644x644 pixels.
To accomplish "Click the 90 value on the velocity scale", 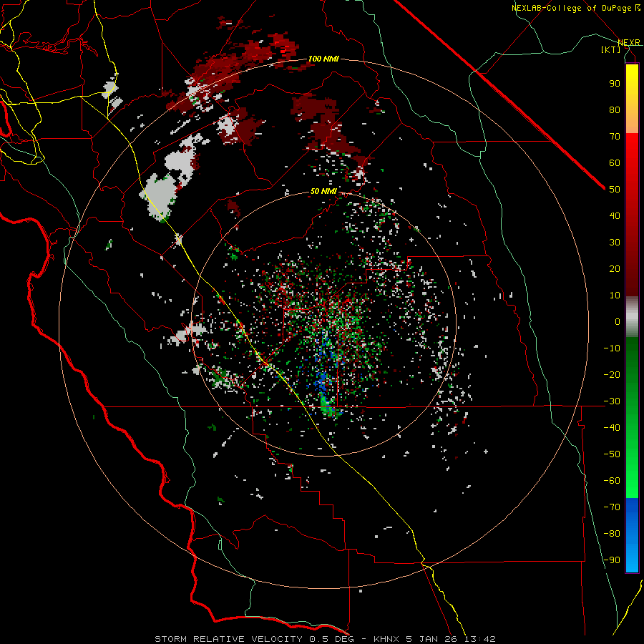I will pyautogui.click(x=615, y=84).
